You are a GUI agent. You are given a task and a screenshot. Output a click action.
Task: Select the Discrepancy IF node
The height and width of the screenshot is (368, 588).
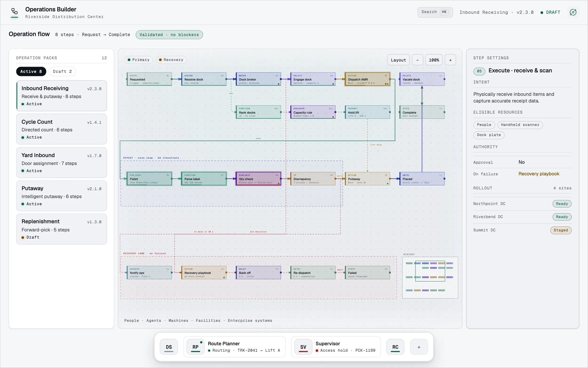pos(313,179)
